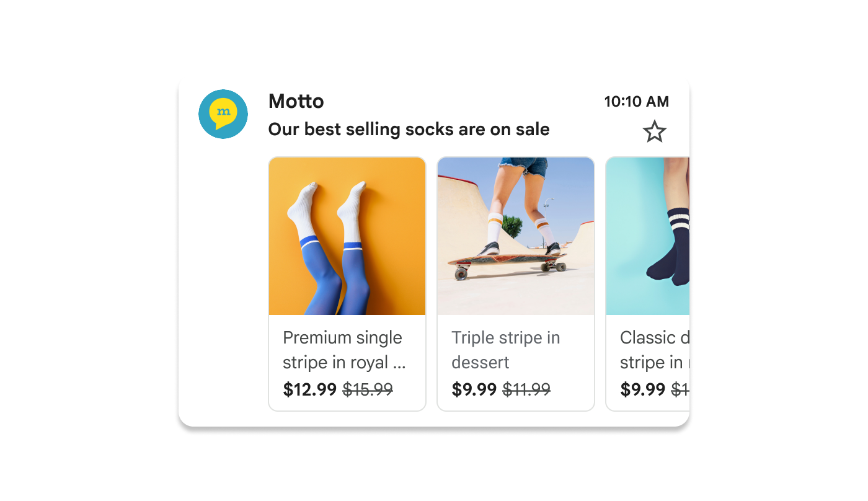Click the 10:10 AM timestamp
868x501 pixels.
[636, 102]
